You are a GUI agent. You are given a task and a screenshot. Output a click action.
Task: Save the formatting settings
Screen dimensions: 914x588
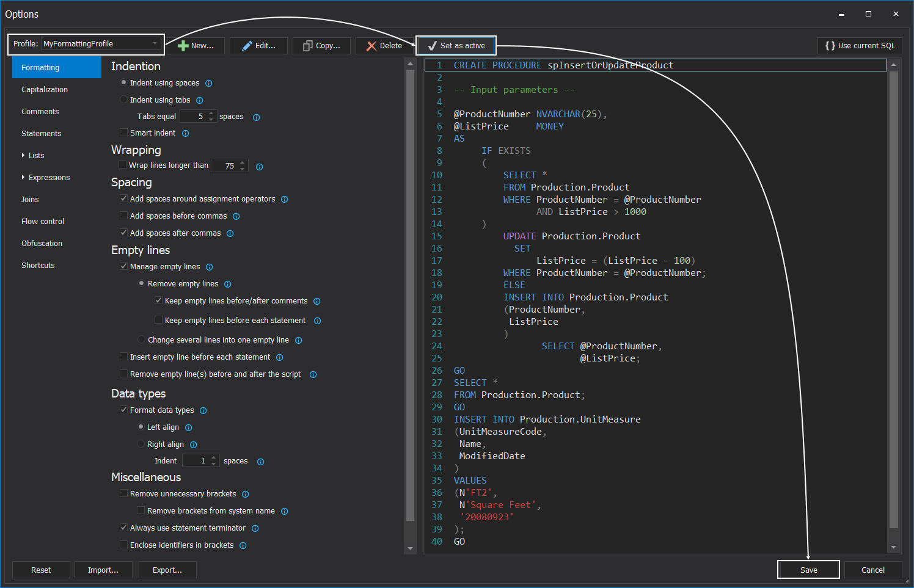[808, 569]
